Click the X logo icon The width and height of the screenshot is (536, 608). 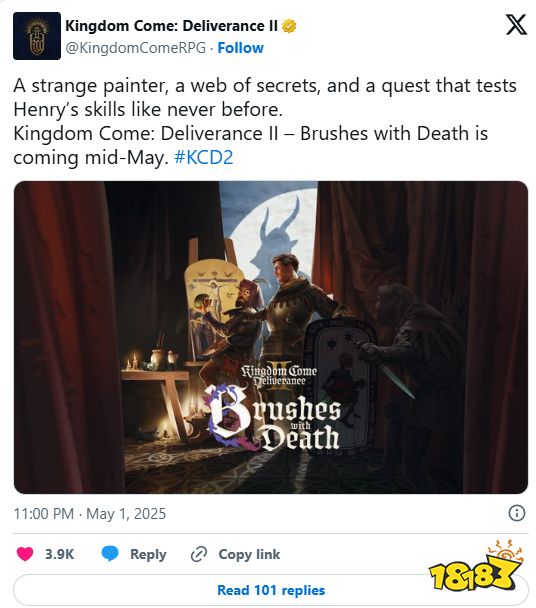pos(516,25)
